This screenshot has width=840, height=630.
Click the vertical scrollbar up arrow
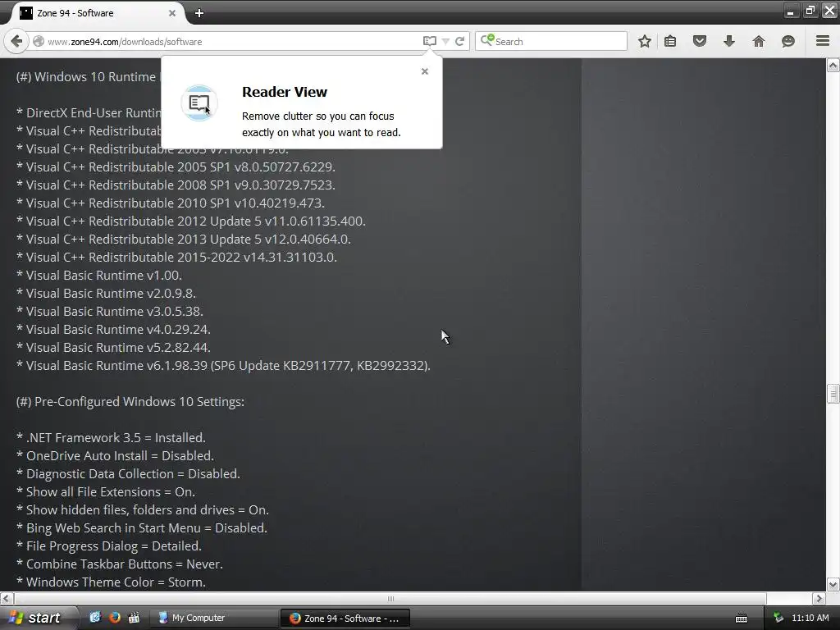(833, 66)
